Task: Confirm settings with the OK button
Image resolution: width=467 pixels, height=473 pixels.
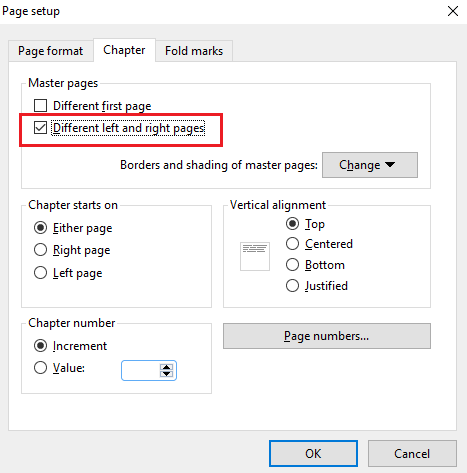Action: (313, 454)
